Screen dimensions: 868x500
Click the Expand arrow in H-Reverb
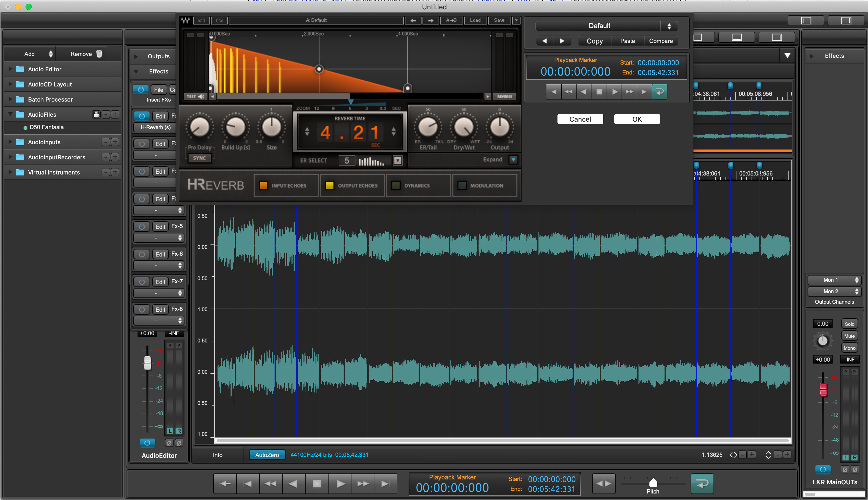513,160
